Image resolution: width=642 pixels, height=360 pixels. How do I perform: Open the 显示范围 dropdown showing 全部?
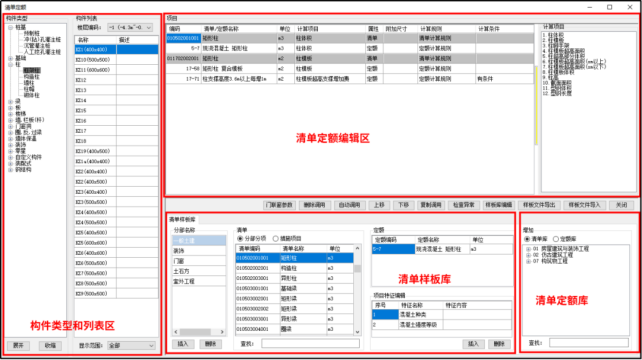[x=131, y=346]
